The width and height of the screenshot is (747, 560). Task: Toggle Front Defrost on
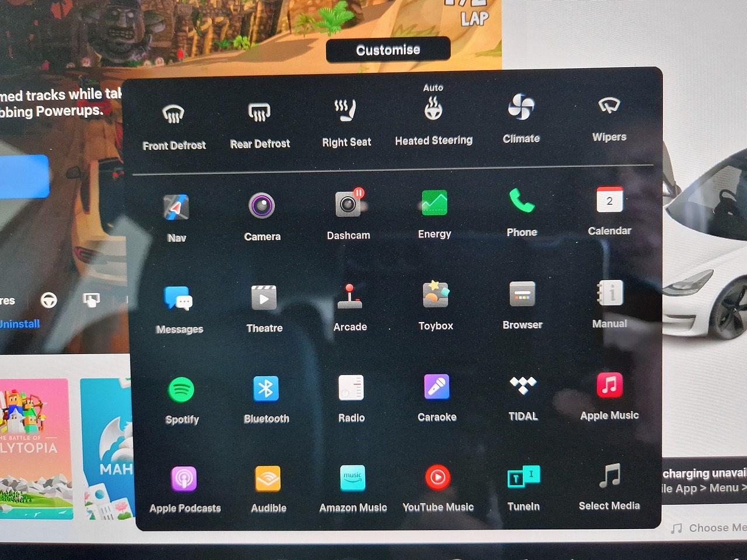point(173,114)
